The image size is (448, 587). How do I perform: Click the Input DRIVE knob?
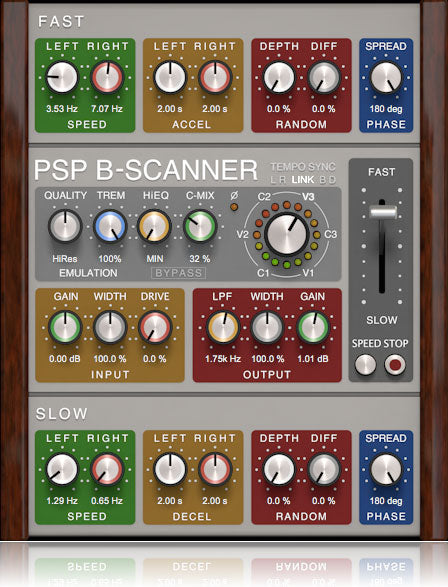(x=155, y=327)
